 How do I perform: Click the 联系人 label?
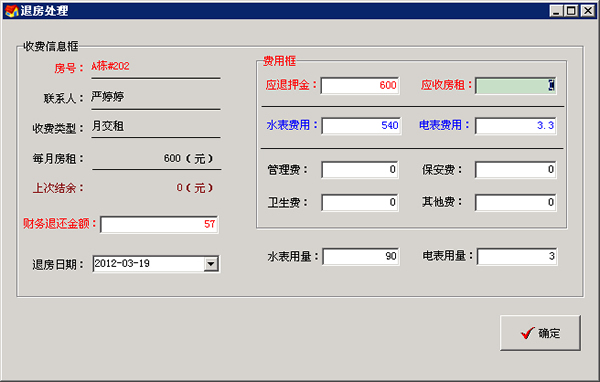63,98
